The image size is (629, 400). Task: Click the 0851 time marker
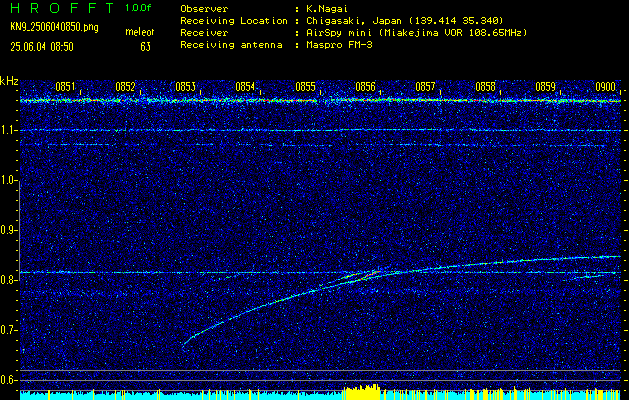(x=65, y=87)
